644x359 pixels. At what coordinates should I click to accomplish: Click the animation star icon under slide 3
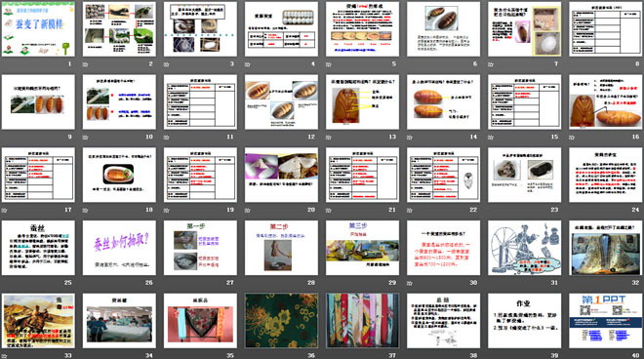[166, 64]
